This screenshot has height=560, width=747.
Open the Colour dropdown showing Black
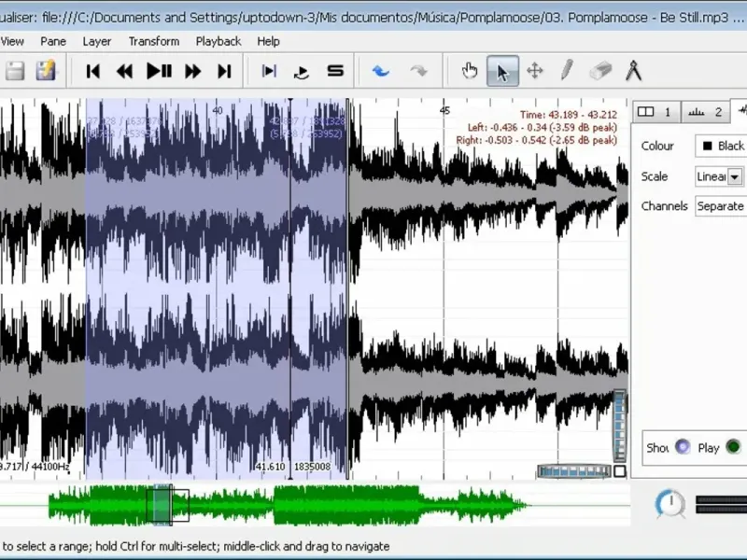coord(722,146)
